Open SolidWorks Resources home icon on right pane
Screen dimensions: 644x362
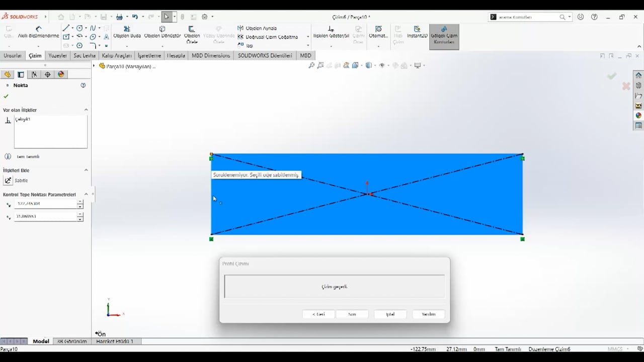638,75
